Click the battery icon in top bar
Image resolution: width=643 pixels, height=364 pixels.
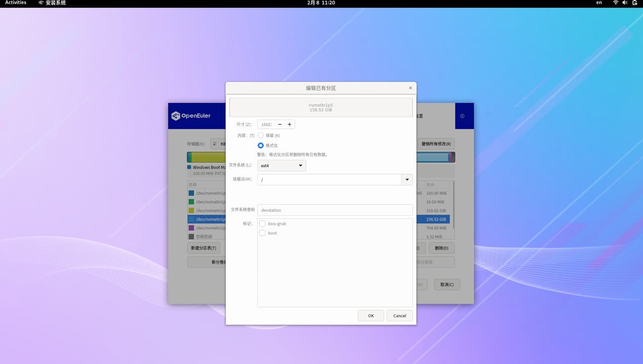634,3
